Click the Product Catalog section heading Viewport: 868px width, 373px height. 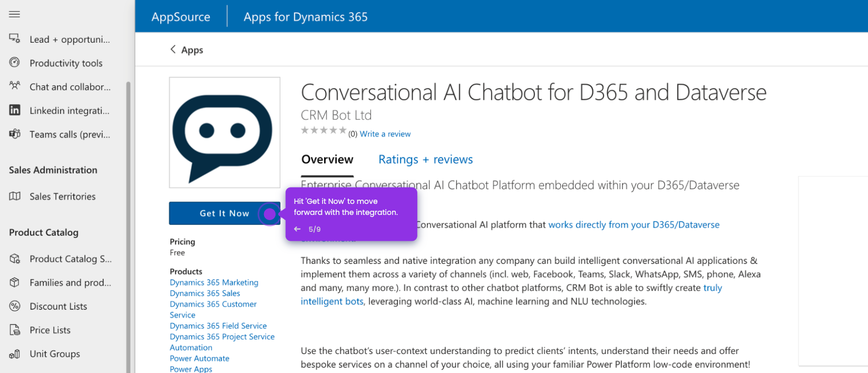pyautogui.click(x=44, y=232)
